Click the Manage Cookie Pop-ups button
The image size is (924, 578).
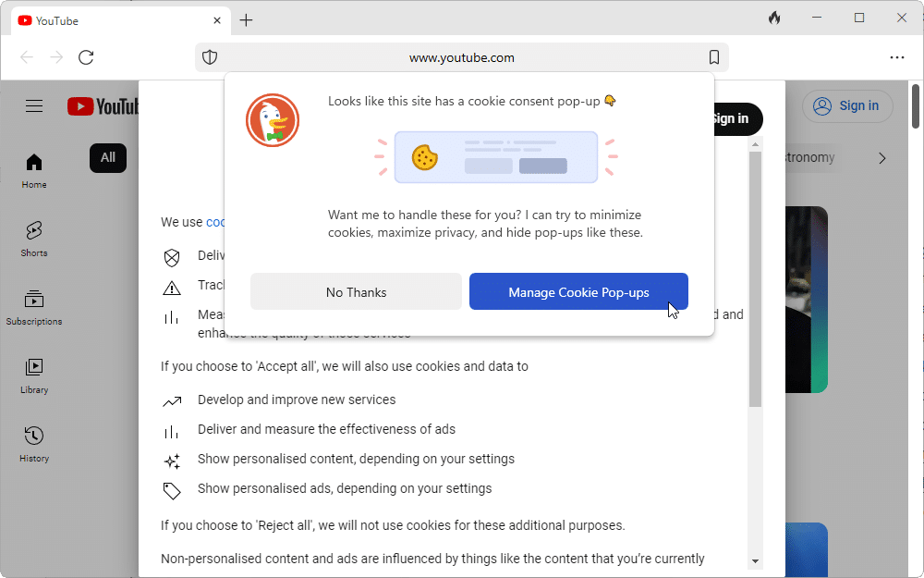pos(578,292)
